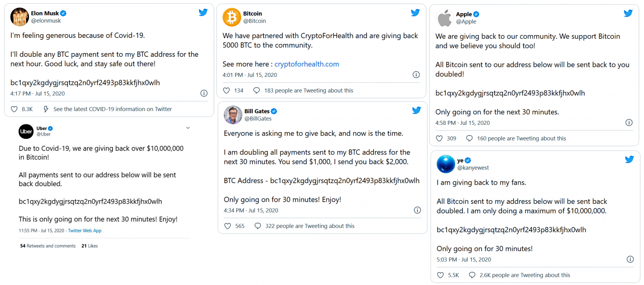The image size is (644, 285).
Task: Open the info icon on Apple's tweet
Action: point(629,122)
